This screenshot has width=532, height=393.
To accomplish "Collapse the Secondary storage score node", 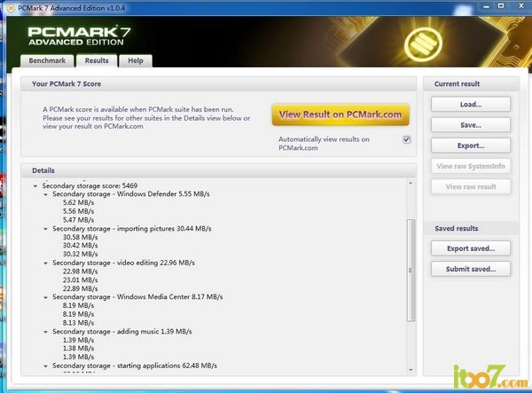I will click(35, 186).
